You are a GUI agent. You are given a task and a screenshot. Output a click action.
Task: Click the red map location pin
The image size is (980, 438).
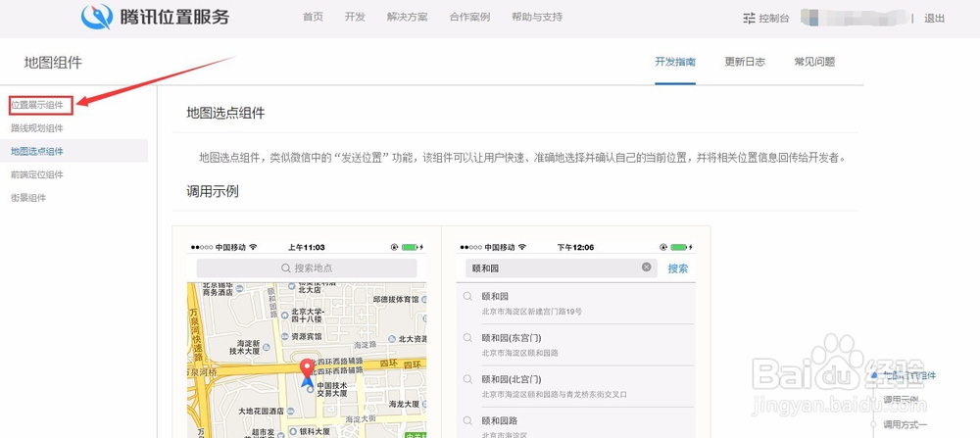click(x=307, y=369)
